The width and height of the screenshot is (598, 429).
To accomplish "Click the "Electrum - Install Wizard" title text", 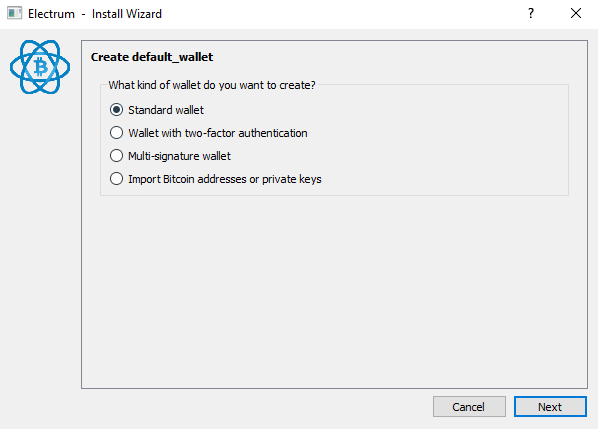I will pyautogui.click(x=95, y=14).
